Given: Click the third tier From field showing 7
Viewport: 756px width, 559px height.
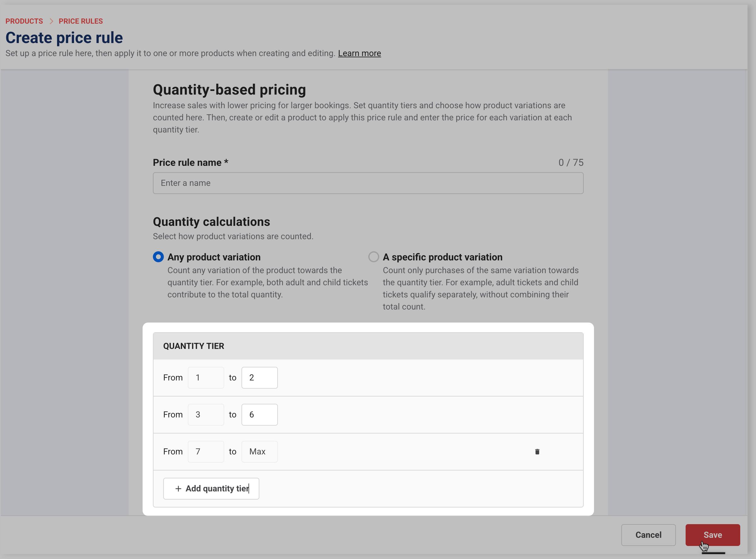Looking at the screenshot, I should tap(205, 451).
